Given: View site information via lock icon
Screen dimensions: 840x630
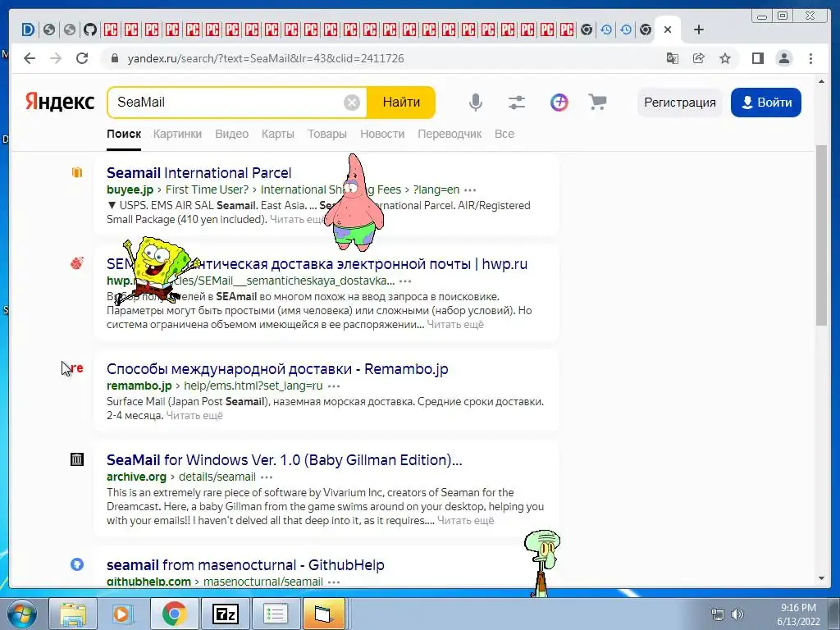Looking at the screenshot, I should [114, 58].
